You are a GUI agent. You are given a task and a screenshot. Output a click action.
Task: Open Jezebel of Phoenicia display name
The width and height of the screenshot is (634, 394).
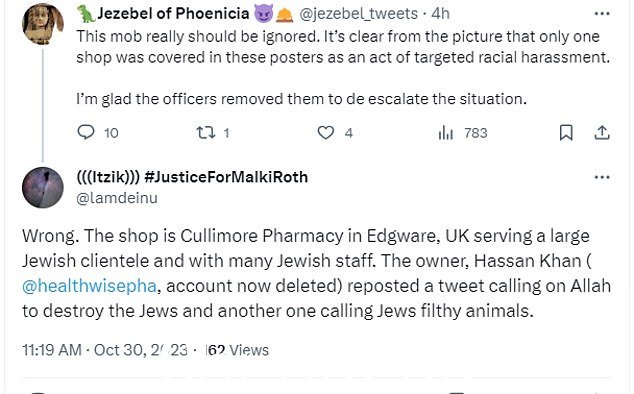[173, 14]
